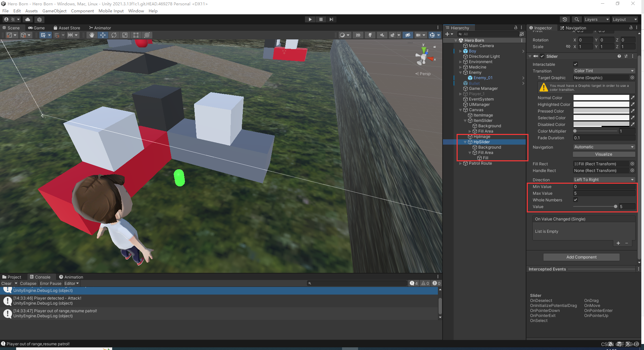Image resolution: width=644 pixels, height=350 pixels.
Task: Open the File menu
Action: click(x=6, y=11)
